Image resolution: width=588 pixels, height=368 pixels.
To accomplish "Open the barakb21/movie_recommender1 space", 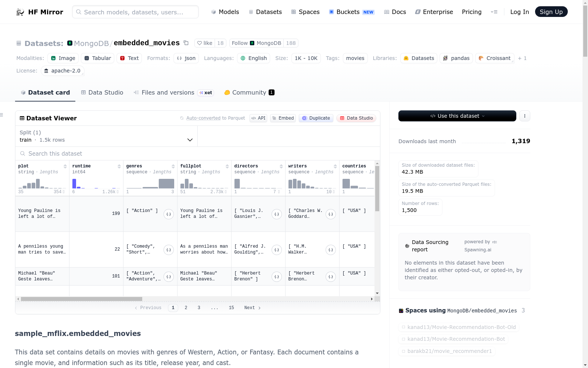I will click(447, 351).
